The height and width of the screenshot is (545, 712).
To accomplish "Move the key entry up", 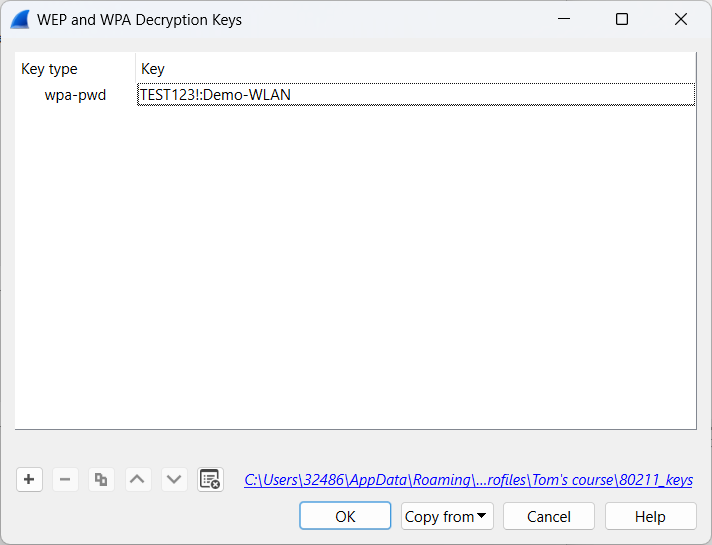I will click(137, 480).
